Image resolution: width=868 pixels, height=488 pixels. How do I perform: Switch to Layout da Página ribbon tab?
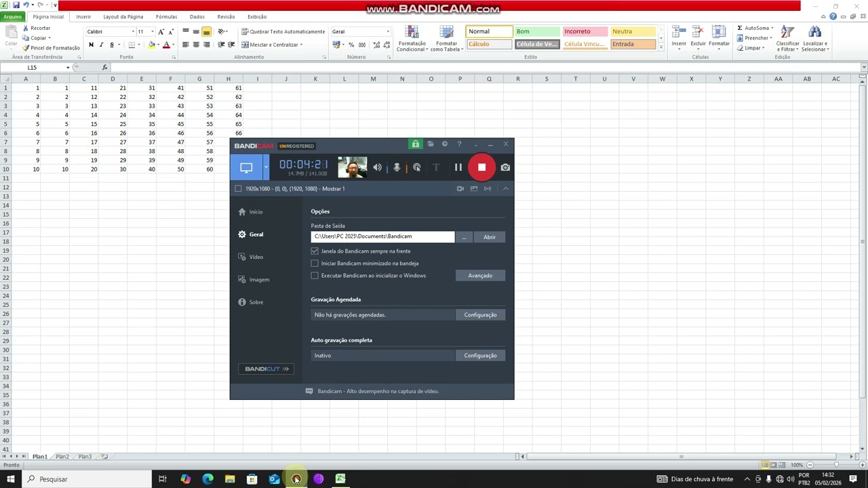(123, 16)
